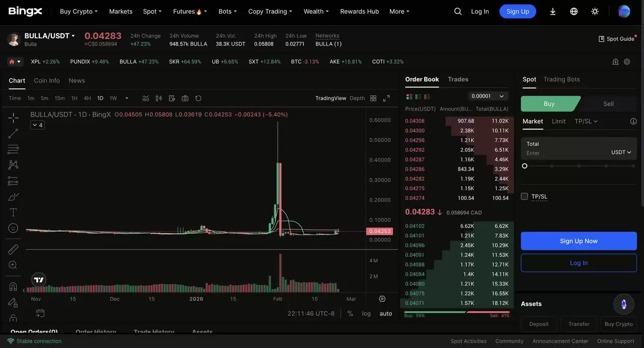The image size is (644, 348).
Task: Open the order book precision dropdown 0.00001
Action: [488, 96]
